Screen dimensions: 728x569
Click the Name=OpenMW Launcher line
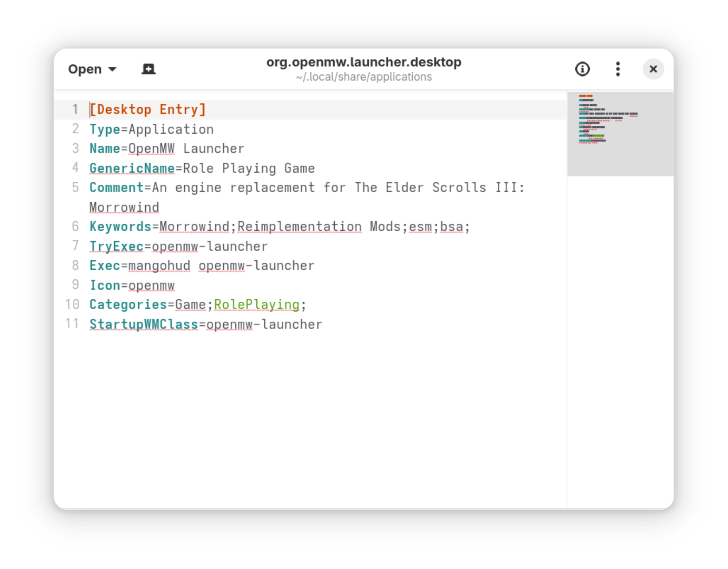(x=167, y=149)
